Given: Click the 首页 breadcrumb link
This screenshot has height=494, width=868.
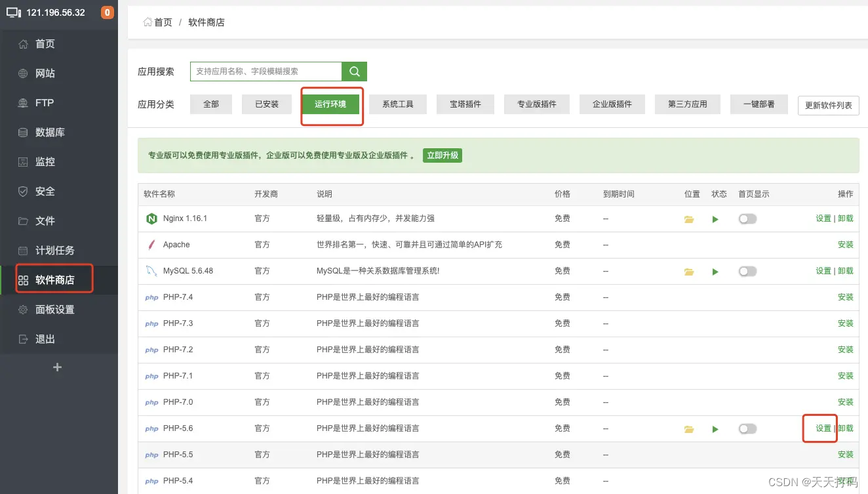Looking at the screenshot, I should 163,22.
